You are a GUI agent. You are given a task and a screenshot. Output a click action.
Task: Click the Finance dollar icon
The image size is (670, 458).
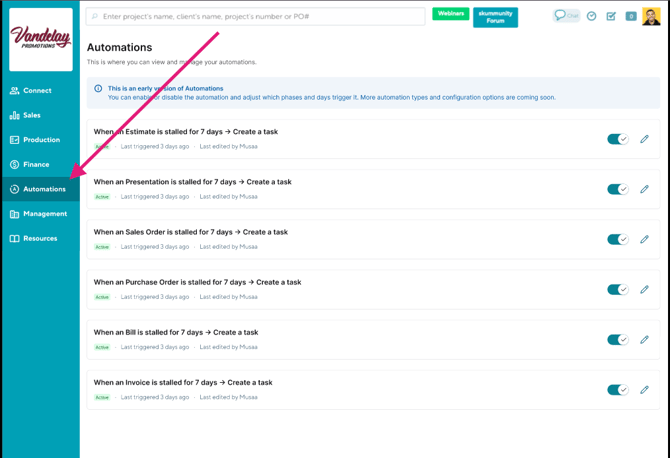[x=15, y=164]
